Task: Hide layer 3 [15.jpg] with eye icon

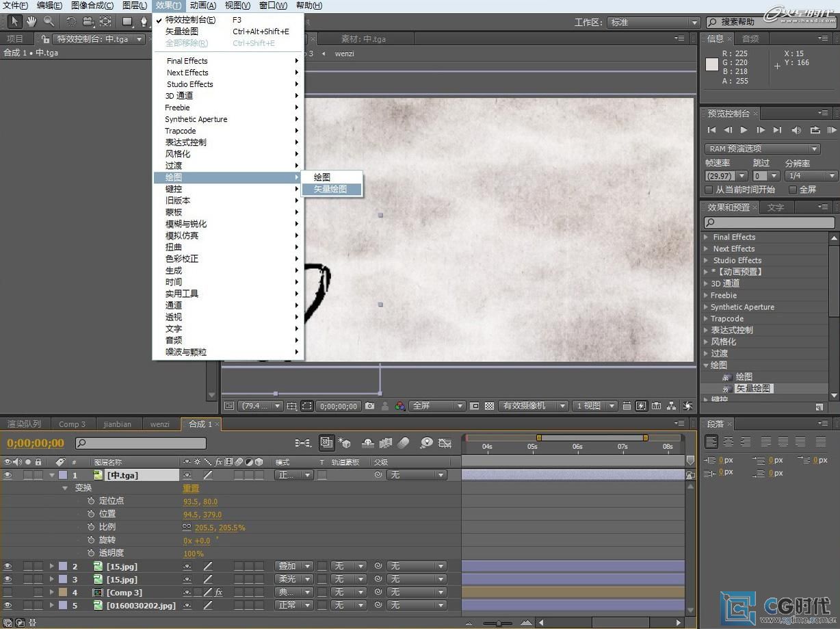Action: pyautogui.click(x=8, y=579)
